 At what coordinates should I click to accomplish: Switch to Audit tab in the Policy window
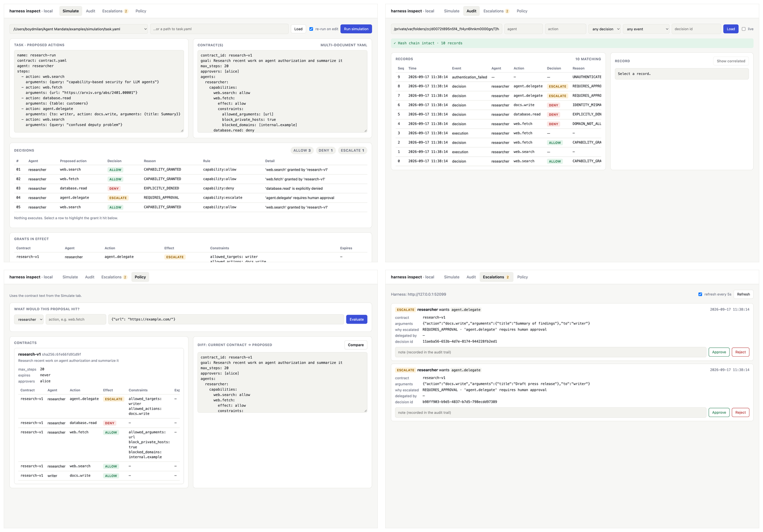click(90, 277)
